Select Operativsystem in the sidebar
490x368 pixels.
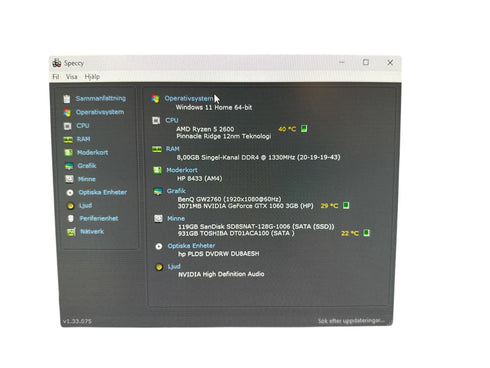(x=100, y=112)
